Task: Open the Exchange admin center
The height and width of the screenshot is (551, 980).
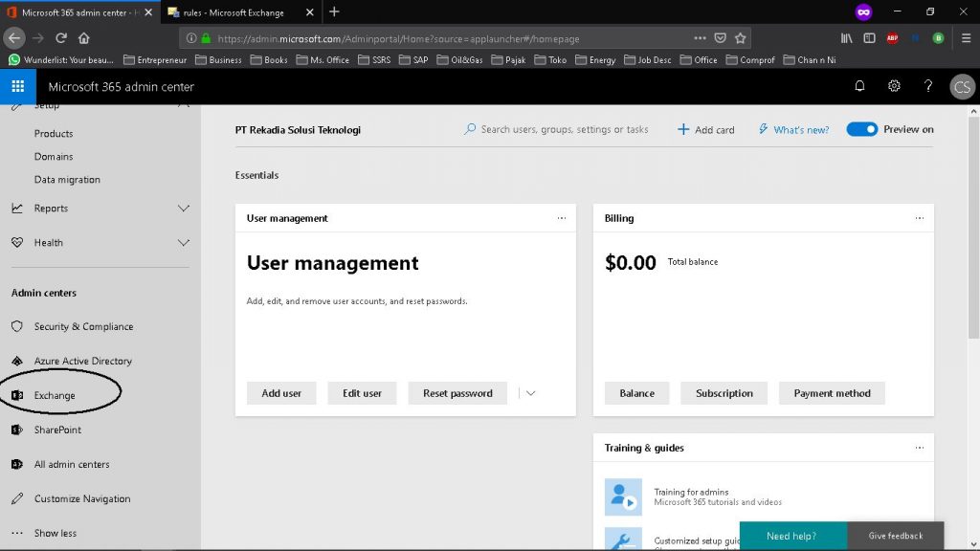Action: coord(55,395)
